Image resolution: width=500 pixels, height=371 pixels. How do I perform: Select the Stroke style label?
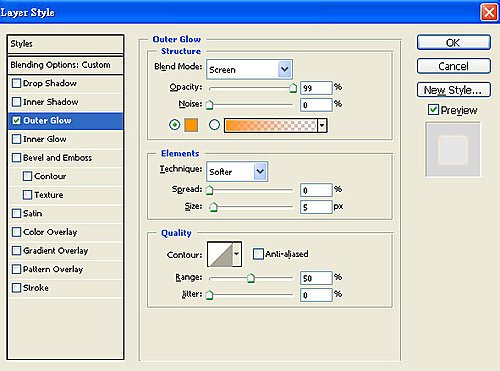[x=36, y=288]
